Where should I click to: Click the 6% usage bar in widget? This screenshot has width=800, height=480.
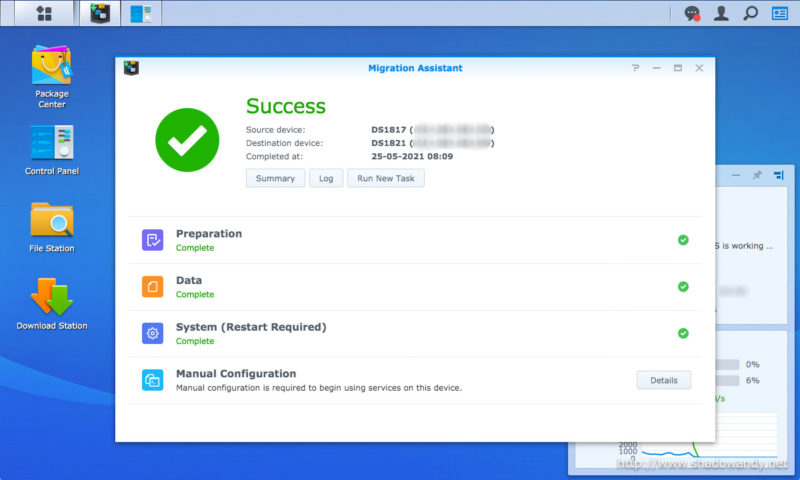click(x=728, y=380)
